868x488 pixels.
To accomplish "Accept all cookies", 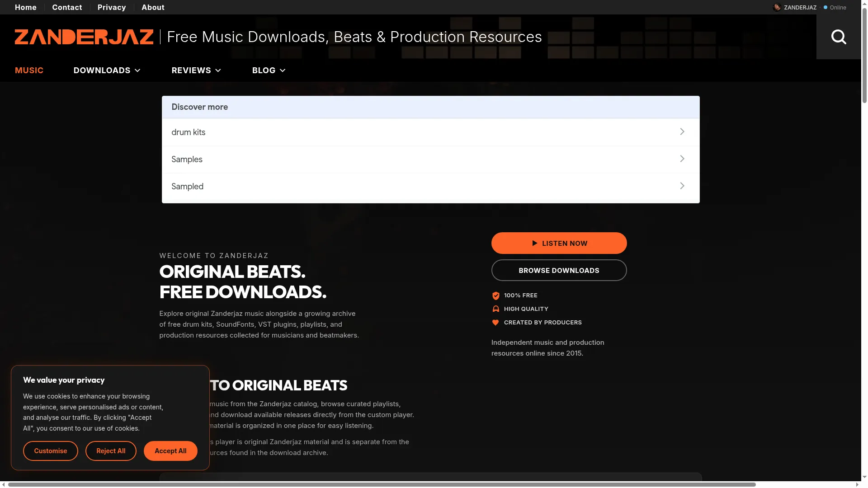I will coord(170,451).
